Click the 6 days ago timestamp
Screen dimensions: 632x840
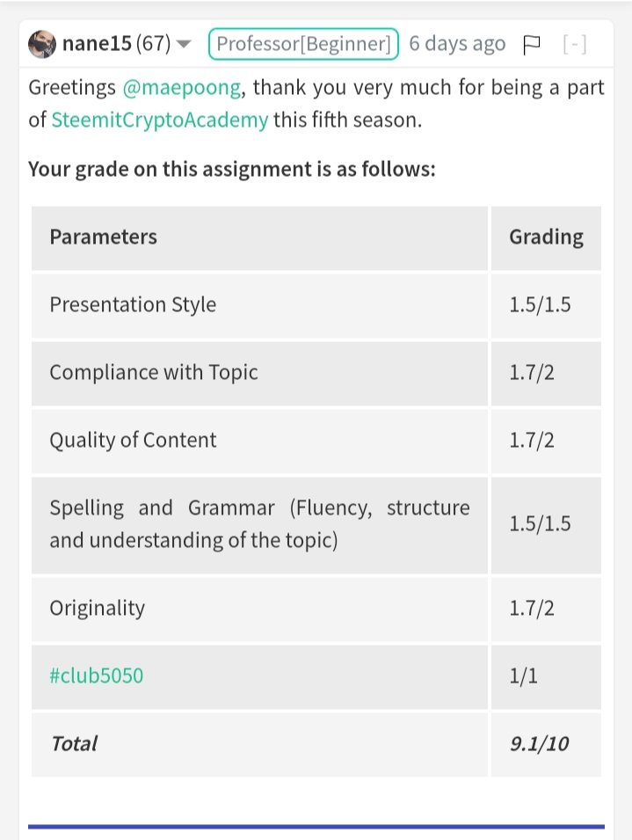pos(457,44)
